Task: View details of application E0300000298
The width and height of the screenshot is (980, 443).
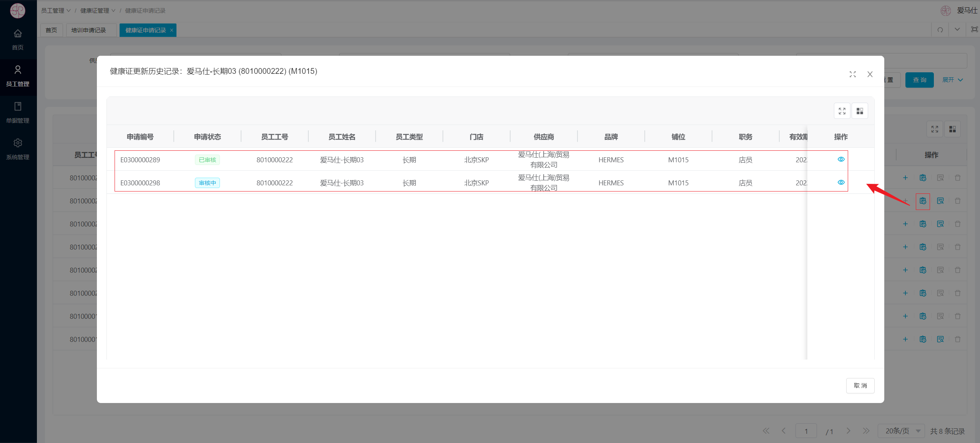Action: tap(841, 182)
